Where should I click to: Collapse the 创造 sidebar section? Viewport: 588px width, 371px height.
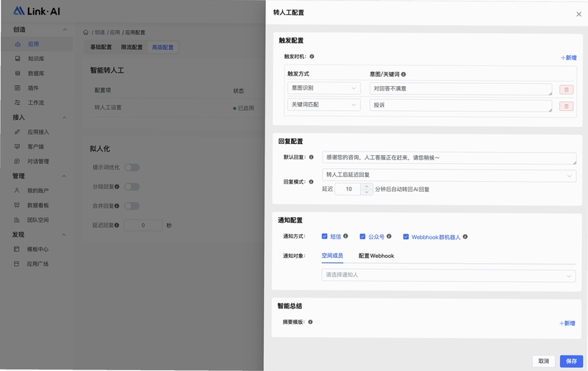tap(65, 29)
